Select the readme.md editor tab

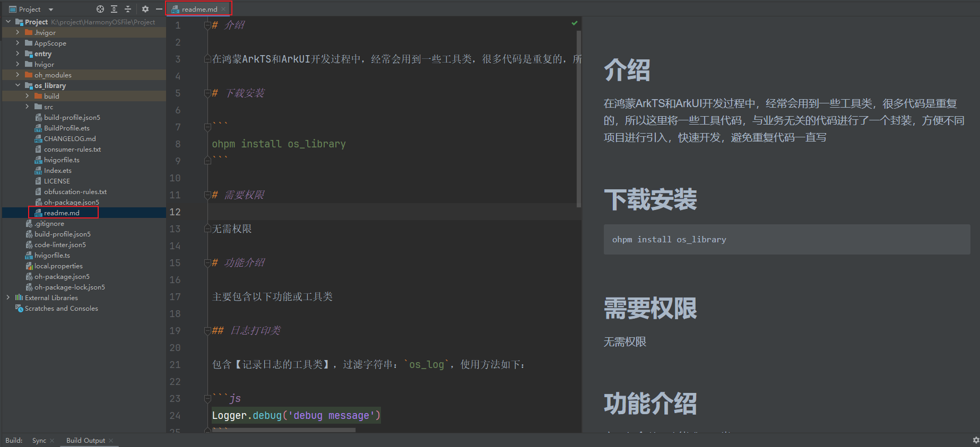[x=199, y=9]
